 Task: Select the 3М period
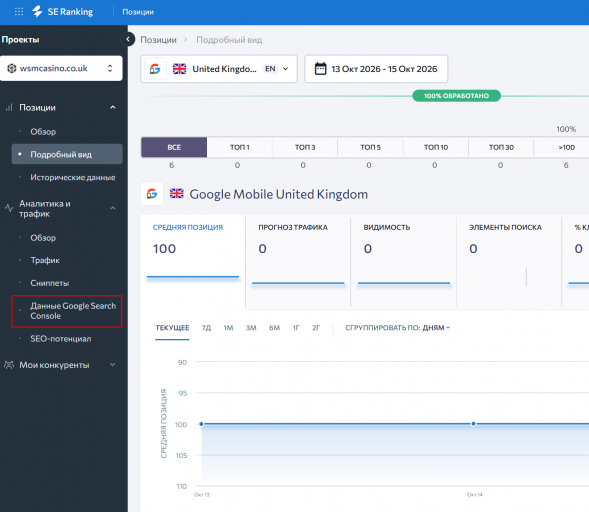click(x=251, y=328)
